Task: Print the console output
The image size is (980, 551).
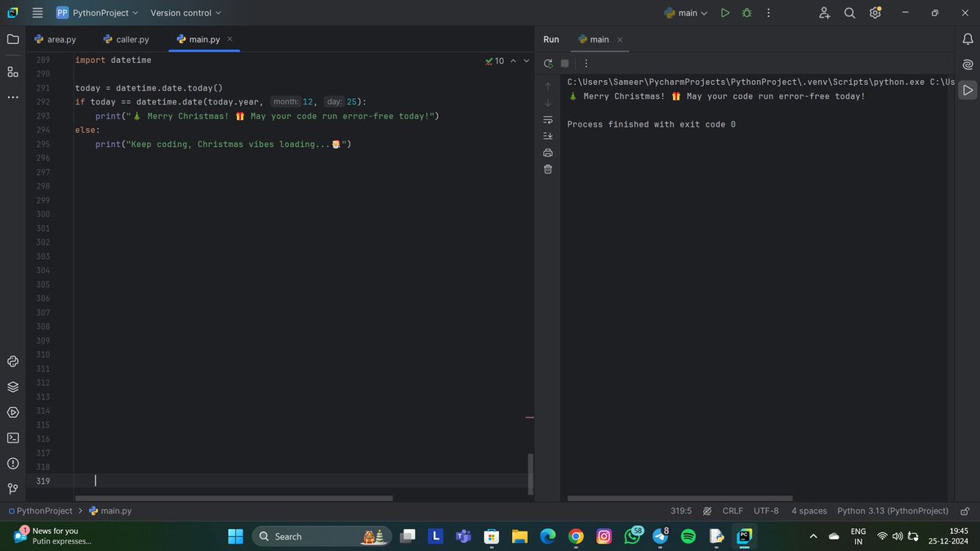Action: tap(548, 153)
